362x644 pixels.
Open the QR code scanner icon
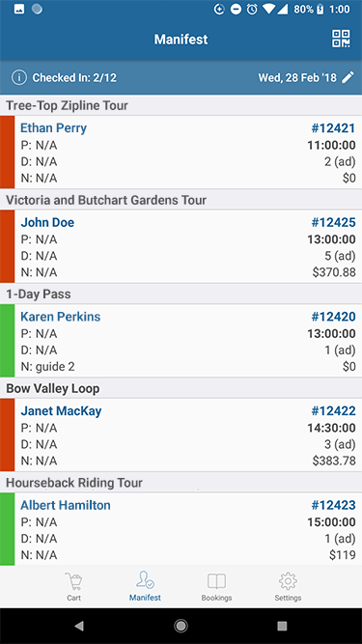[341, 39]
